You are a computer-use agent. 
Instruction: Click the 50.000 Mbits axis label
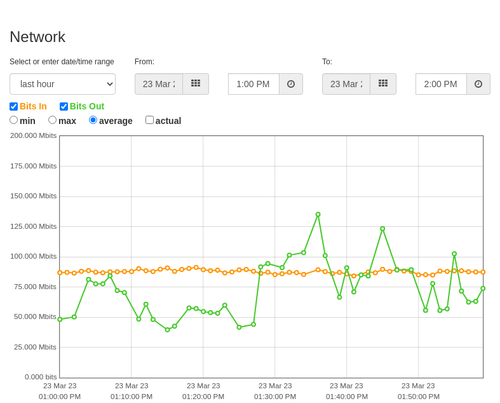tap(35, 317)
